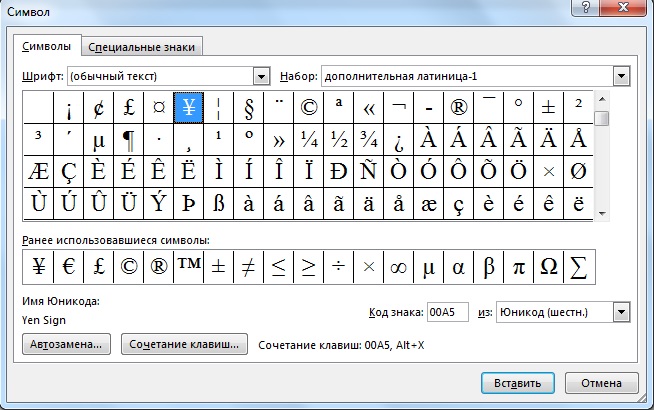Select the section sign § symbol

[x=249, y=108]
